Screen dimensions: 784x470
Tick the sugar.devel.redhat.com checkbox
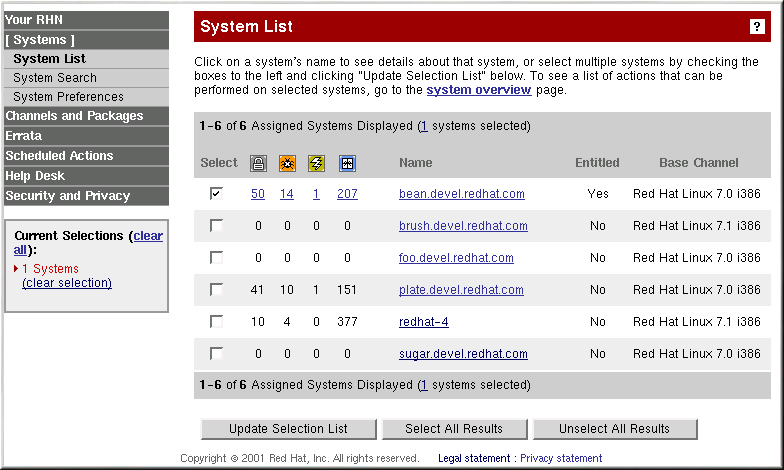[x=216, y=354]
